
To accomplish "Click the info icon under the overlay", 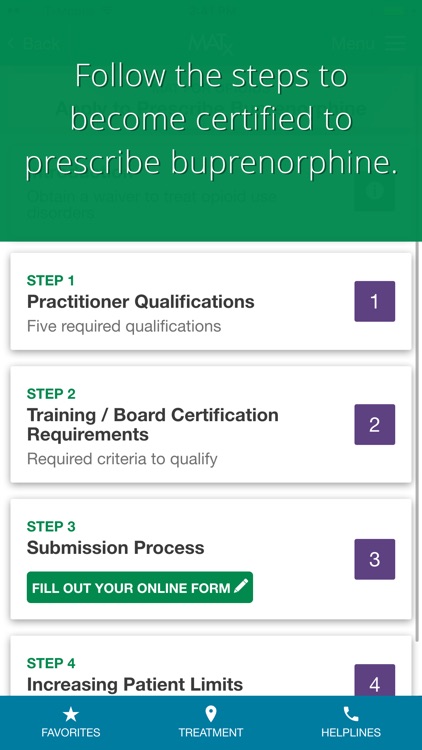I will click(375, 191).
